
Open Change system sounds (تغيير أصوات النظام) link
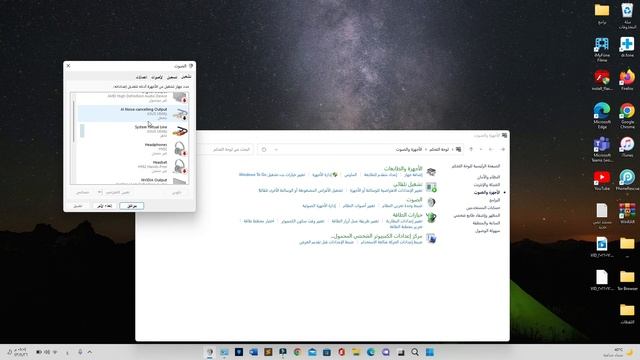(x=359, y=206)
